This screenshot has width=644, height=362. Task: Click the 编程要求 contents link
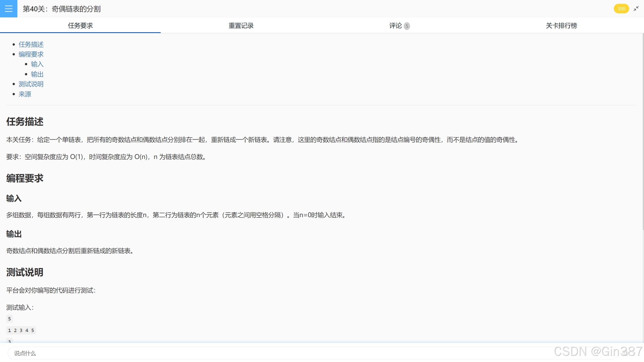[x=31, y=54]
